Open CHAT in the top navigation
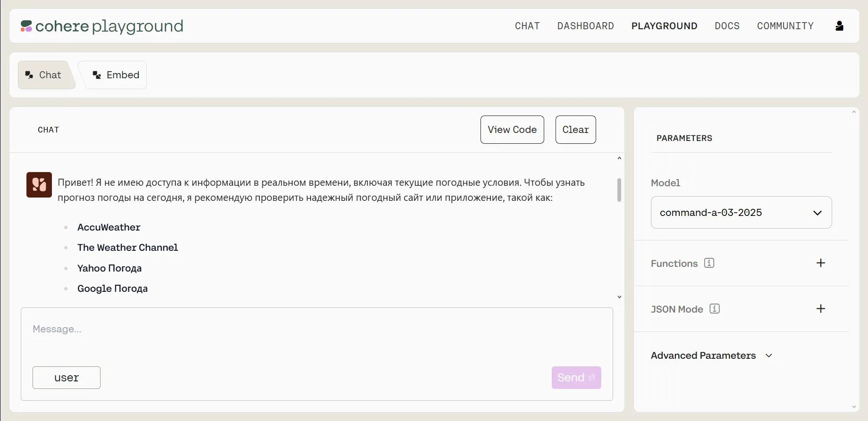This screenshot has width=868, height=421. pyautogui.click(x=527, y=26)
